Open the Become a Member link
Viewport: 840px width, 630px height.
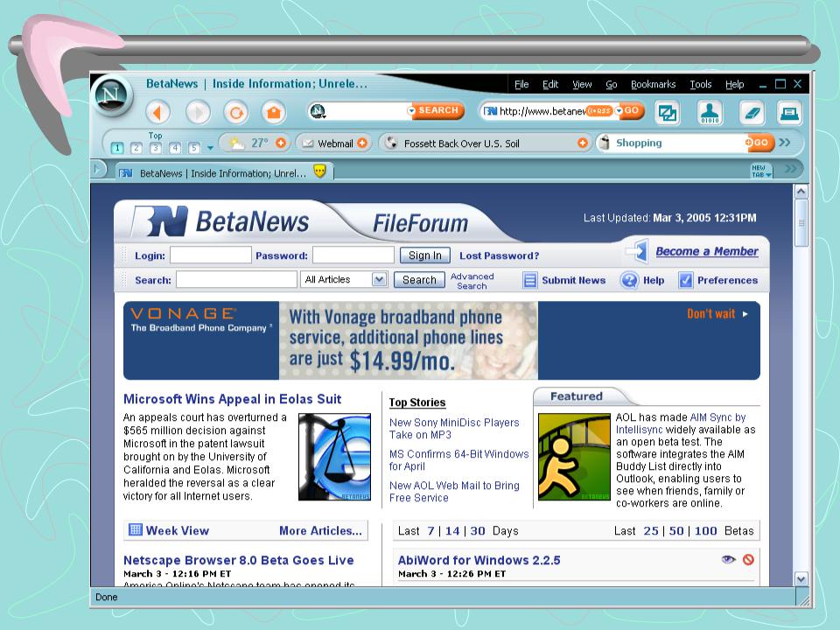[707, 251]
